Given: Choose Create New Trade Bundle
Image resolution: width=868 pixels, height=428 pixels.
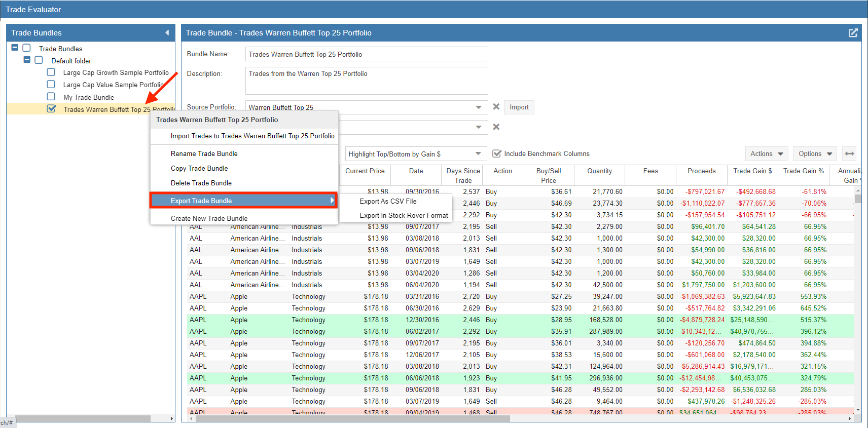Looking at the screenshot, I should 244,218.
